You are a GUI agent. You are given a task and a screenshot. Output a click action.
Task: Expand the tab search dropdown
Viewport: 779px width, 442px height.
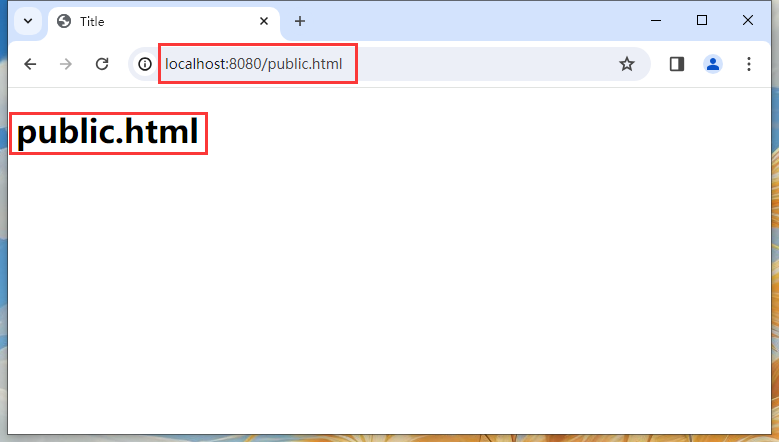click(x=28, y=21)
